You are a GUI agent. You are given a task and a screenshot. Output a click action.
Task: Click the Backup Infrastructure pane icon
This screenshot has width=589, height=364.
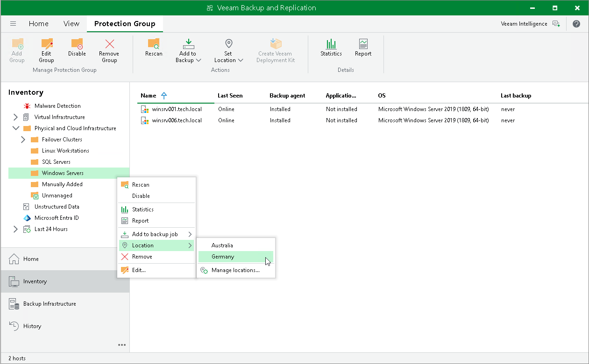14,304
